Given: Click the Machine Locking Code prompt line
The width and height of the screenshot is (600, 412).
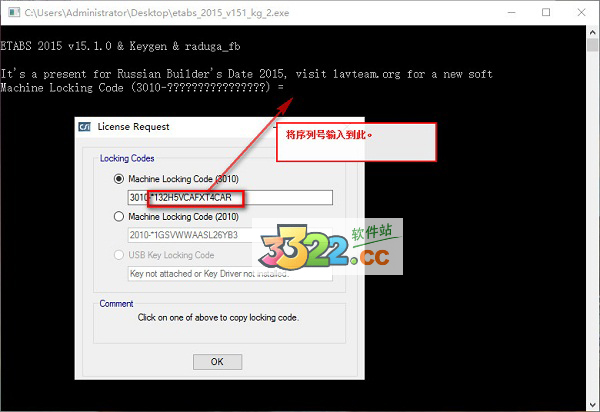Looking at the screenshot, I should (x=142, y=88).
